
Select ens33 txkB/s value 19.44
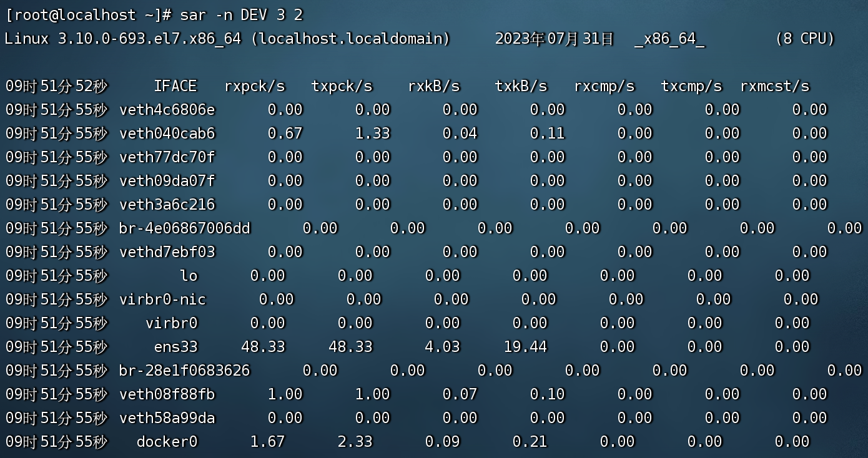click(526, 347)
